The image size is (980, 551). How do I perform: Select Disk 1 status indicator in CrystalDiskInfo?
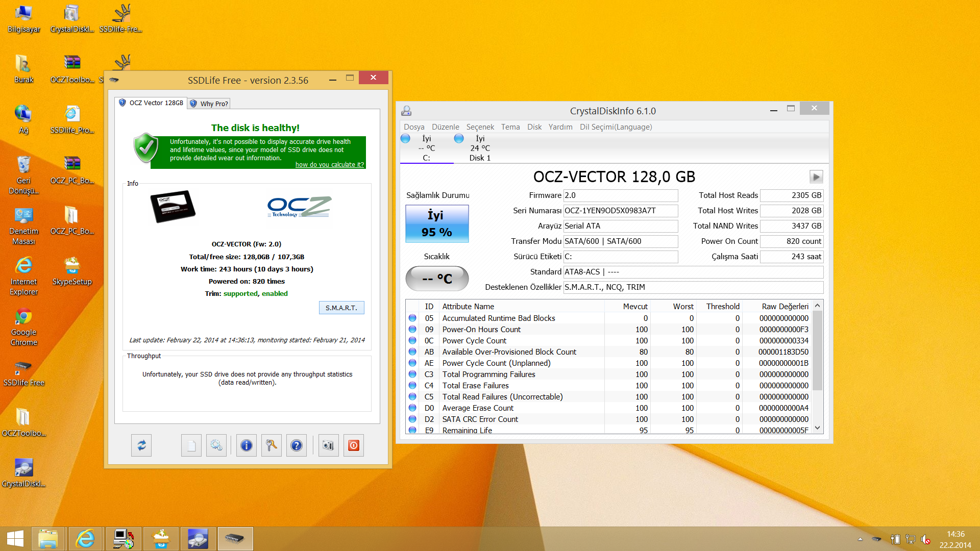point(480,148)
